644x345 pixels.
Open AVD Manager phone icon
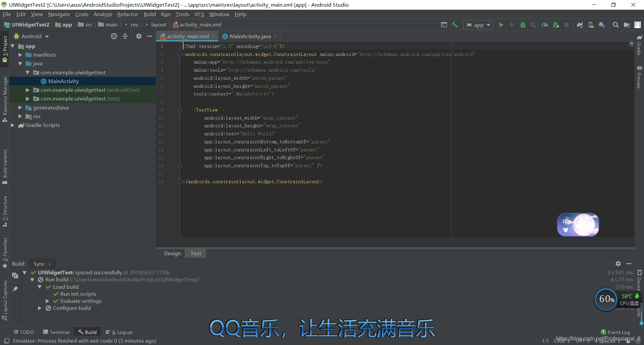[x=591, y=25]
